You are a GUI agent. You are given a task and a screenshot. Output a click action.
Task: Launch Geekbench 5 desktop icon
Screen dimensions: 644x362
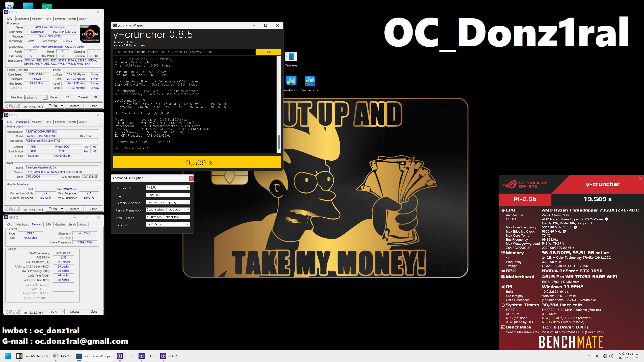(x=291, y=84)
